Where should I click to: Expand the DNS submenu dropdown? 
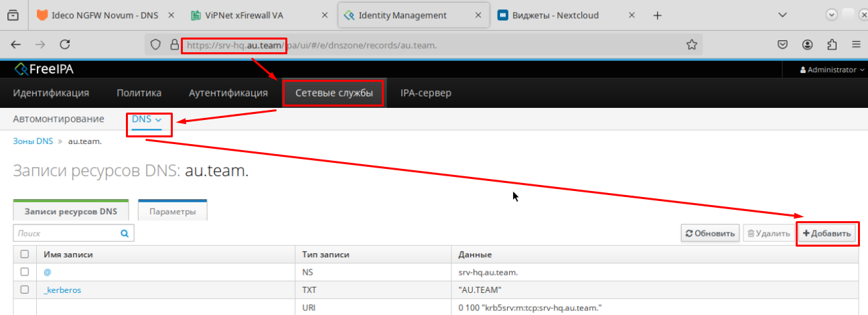[147, 119]
